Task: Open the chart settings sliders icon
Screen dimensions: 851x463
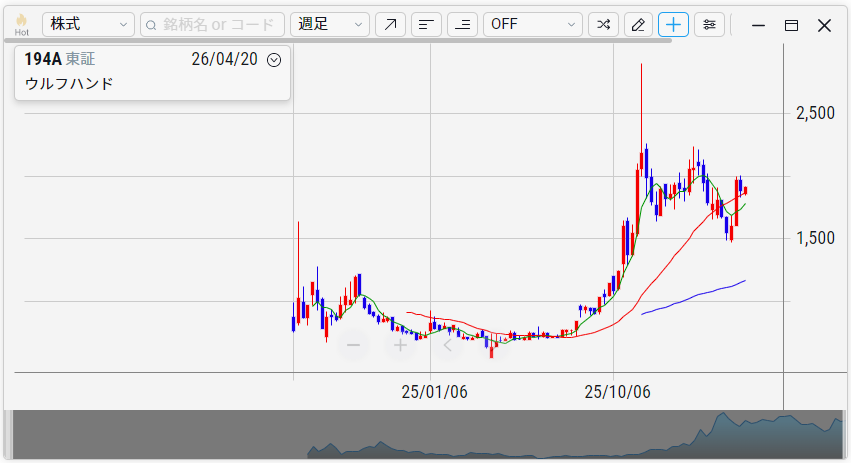Action: point(709,25)
